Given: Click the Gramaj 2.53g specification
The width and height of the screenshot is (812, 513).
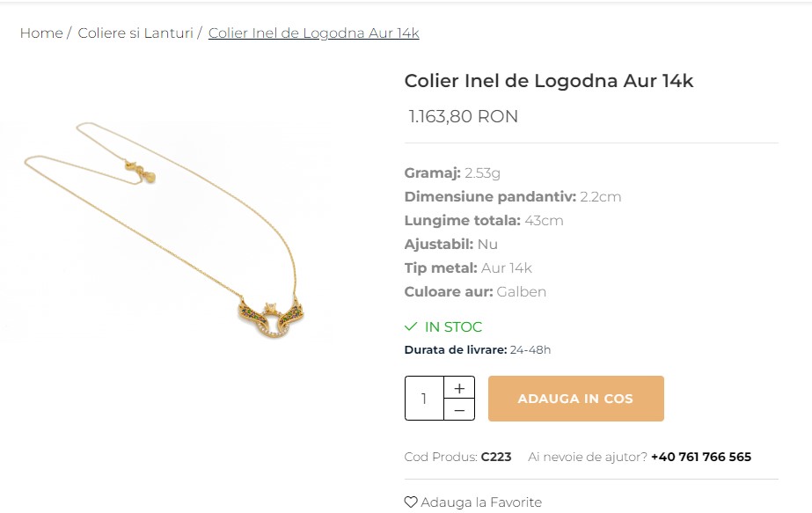Looking at the screenshot, I should (452, 172).
